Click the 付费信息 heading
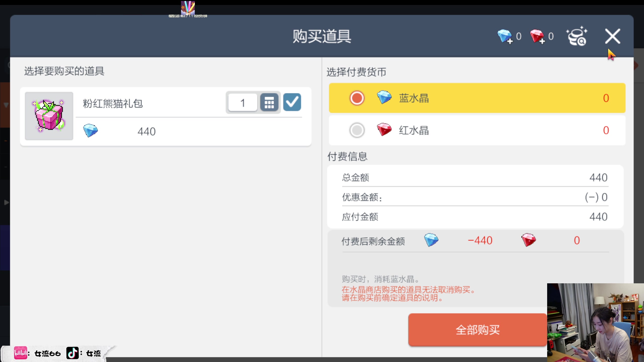This screenshot has height=362, width=644. [347, 157]
